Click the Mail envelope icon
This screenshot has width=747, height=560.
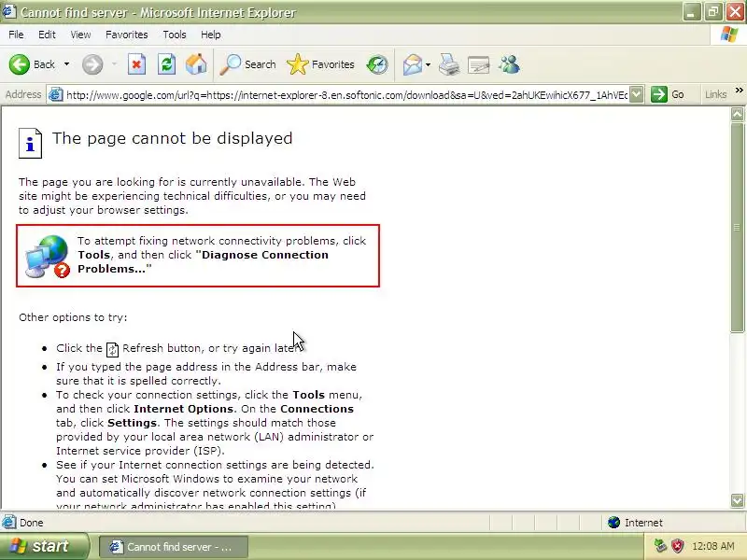point(412,64)
